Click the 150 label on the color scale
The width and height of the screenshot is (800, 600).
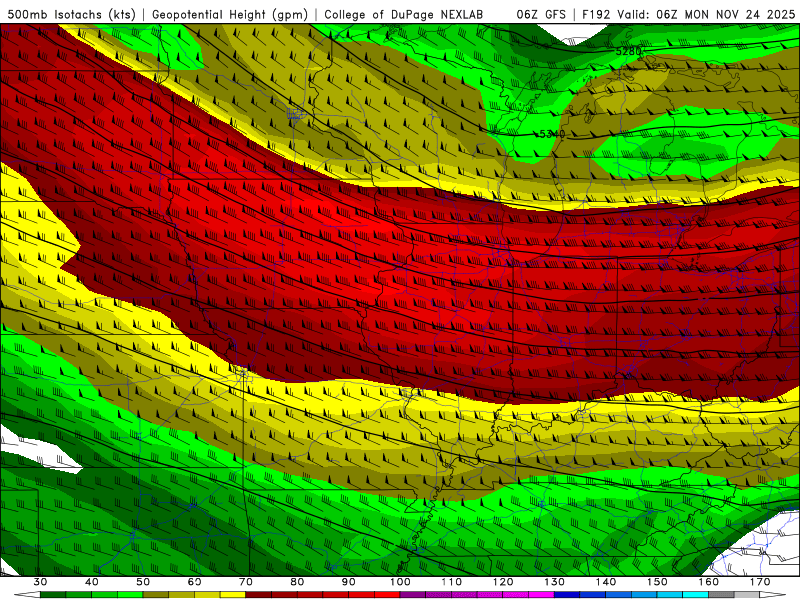[x=657, y=582]
